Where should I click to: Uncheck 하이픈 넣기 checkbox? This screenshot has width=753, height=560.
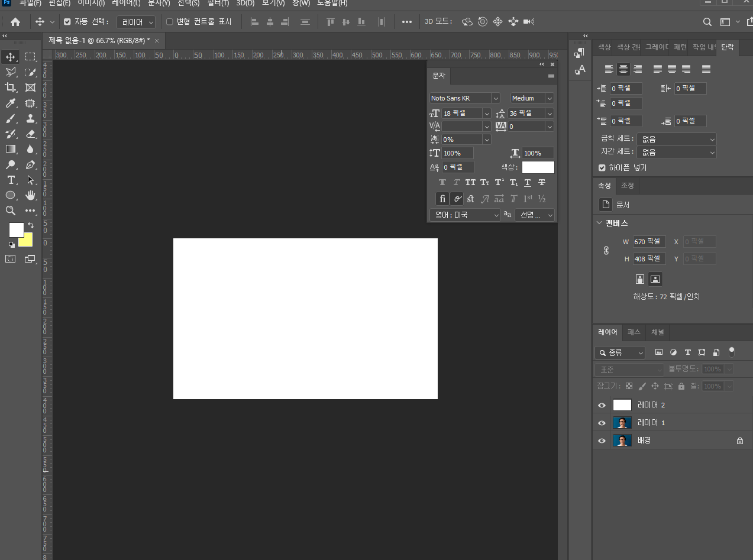tap(602, 168)
